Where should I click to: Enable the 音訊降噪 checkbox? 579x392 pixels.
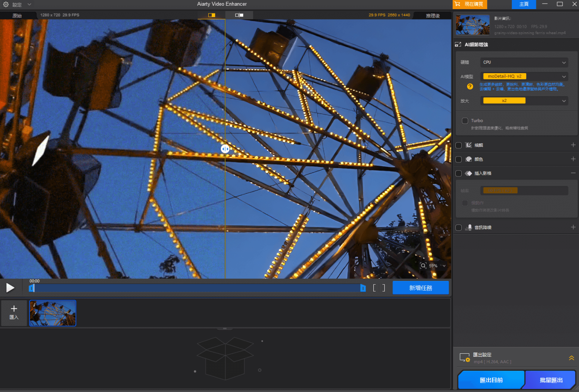pos(458,228)
